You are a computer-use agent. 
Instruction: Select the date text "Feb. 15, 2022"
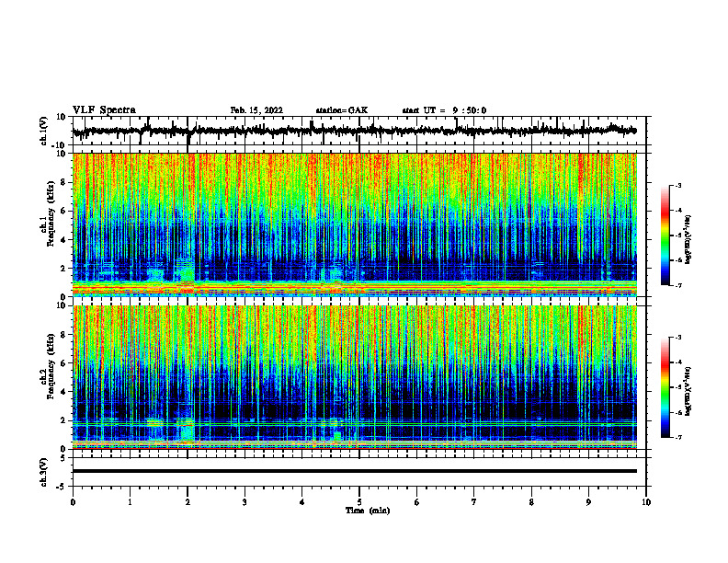[256, 110]
